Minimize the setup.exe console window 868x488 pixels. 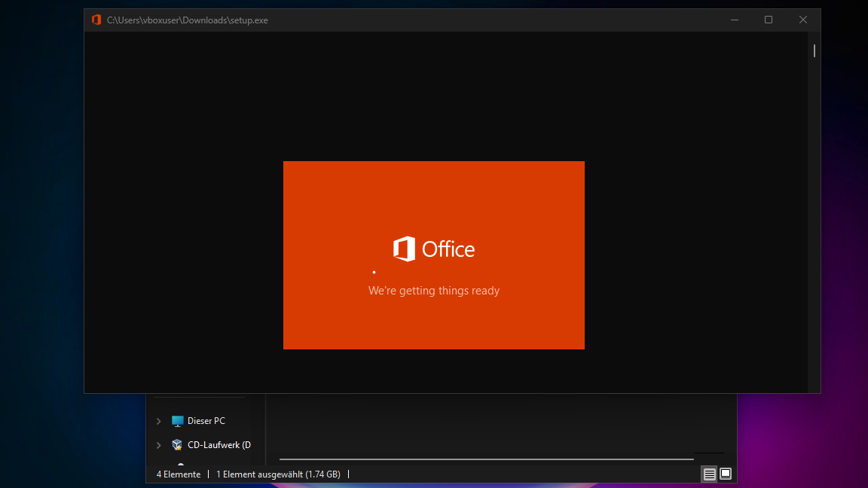(x=734, y=20)
